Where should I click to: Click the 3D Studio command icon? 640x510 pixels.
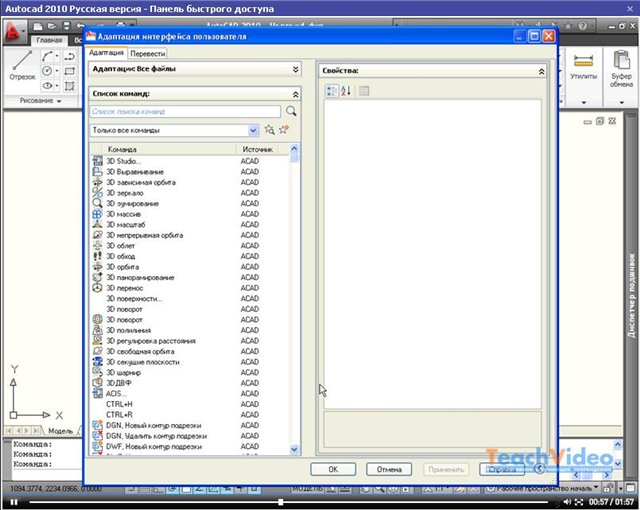[x=97, y=161]
